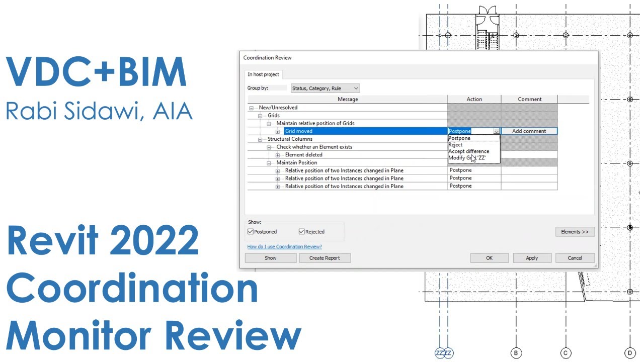Viewport: 644px width, 362px height.
Task: Expand the Grid moved row
Action: pyautogui.click(x=278, y=131)
